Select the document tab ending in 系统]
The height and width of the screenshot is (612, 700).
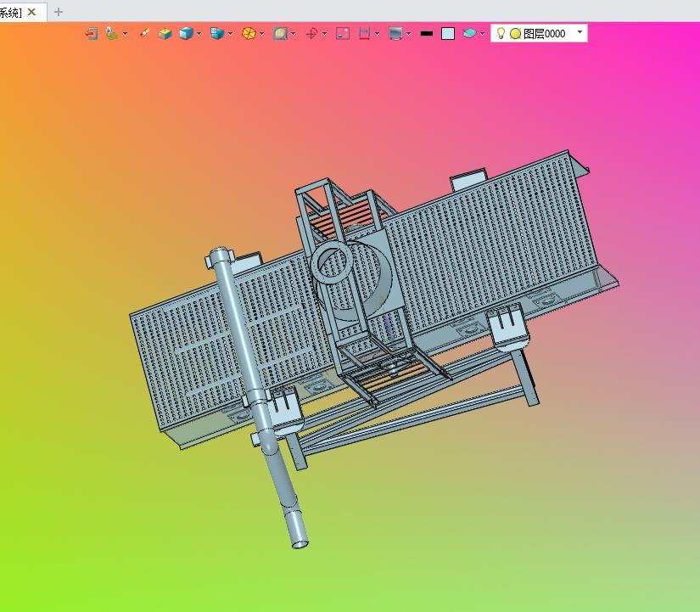(10, 12)
